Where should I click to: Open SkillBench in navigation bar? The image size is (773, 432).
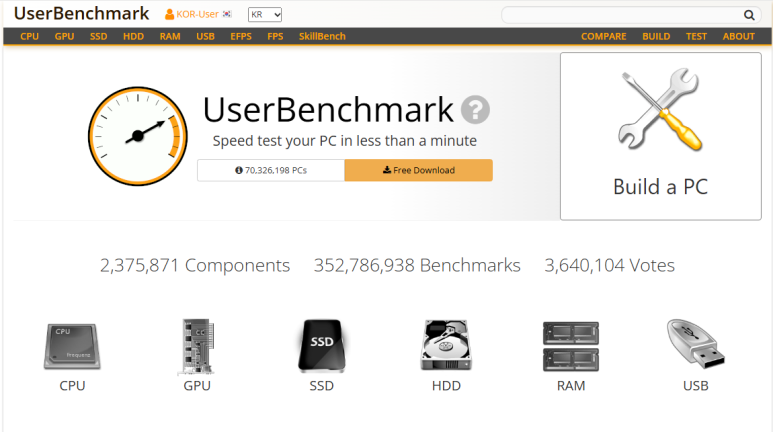tap(322, 36)
